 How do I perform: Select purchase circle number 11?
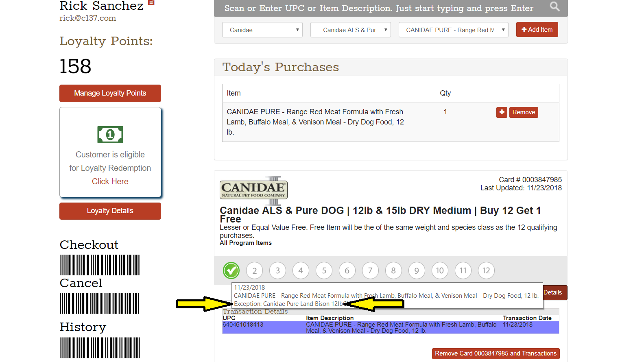point(463,270)
